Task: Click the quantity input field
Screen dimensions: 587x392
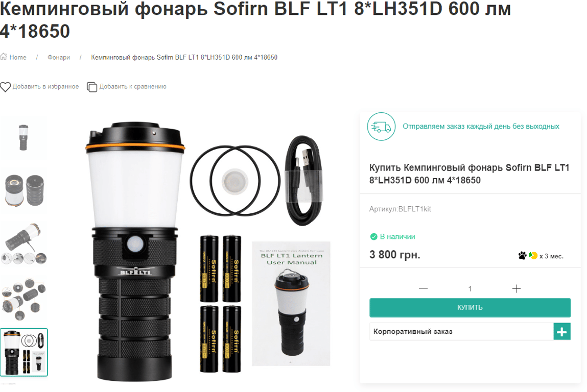Action: (x=470, y=289)
